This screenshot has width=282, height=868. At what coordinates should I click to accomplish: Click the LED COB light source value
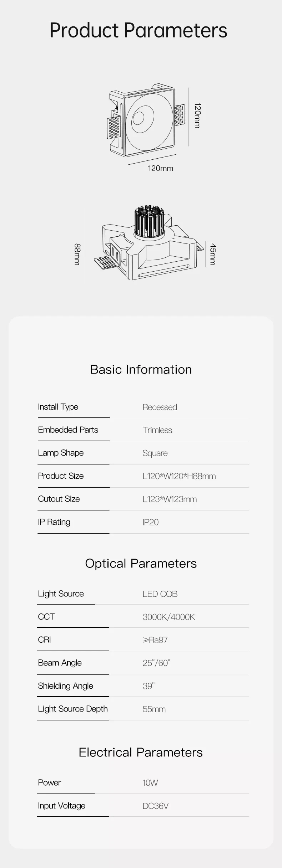pyautogui.click(x=160, y=594)
